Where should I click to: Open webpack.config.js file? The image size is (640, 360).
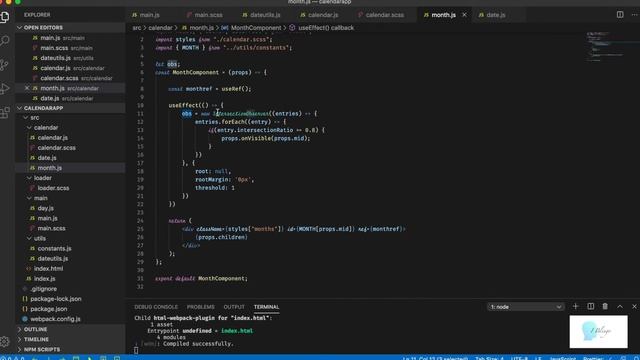(55, 319)
